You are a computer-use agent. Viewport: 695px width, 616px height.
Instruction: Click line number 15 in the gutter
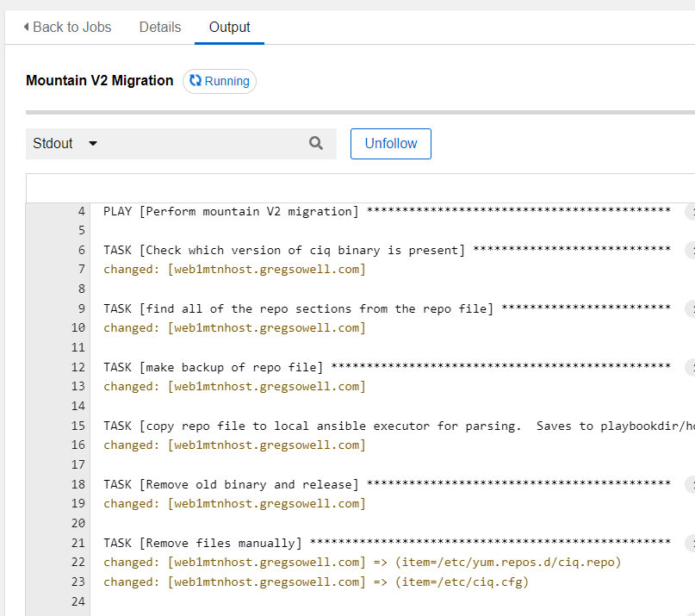(79, 426)
